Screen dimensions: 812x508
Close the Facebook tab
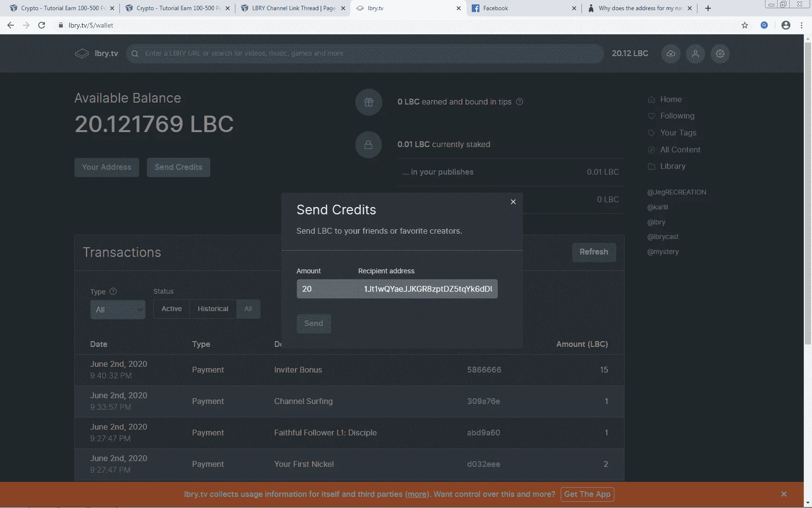coord(574,8)
